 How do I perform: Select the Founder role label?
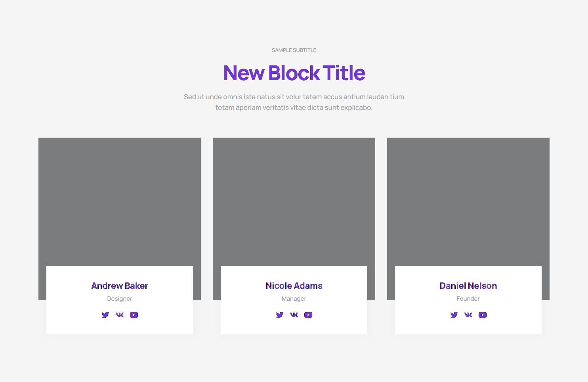coord(468,299)
